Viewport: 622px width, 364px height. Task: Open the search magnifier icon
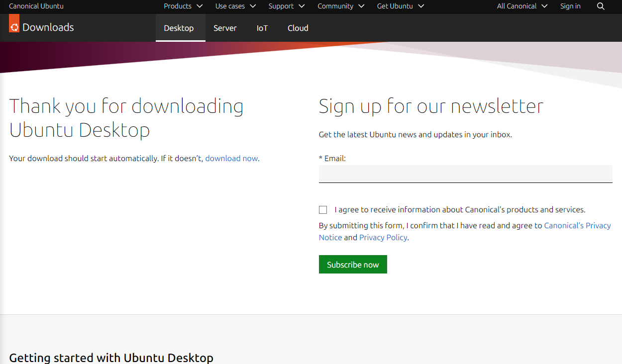point(601,6)
